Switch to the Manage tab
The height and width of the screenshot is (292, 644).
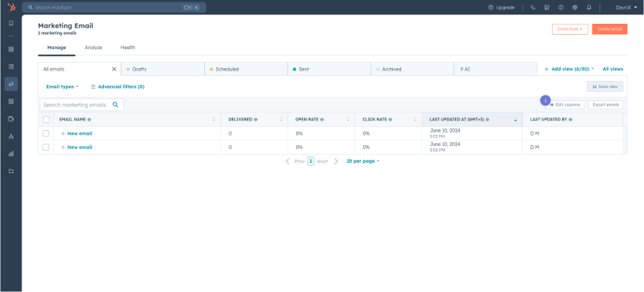tap(56, 48)
